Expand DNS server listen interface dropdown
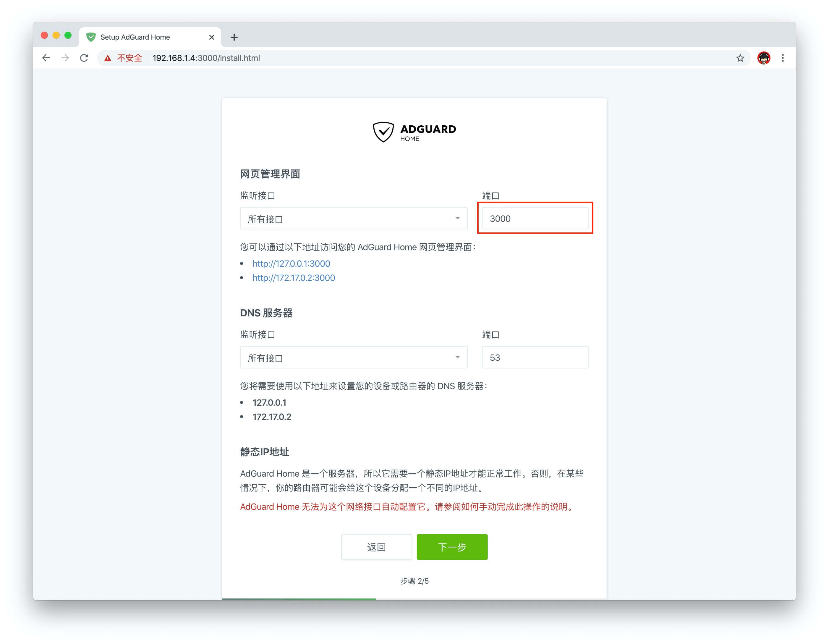The height and width of the screenshot is (644, 829). pos(353,357)
